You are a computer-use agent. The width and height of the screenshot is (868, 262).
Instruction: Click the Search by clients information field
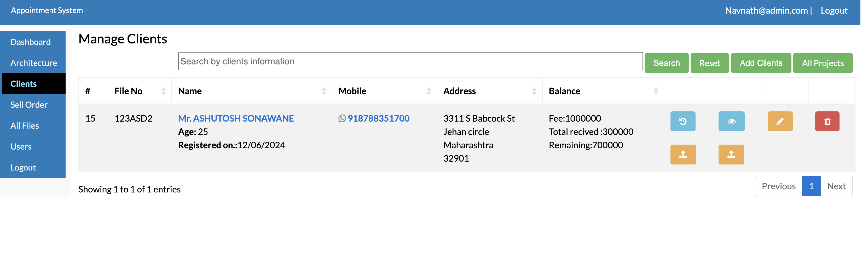click(x=410, y=61)
